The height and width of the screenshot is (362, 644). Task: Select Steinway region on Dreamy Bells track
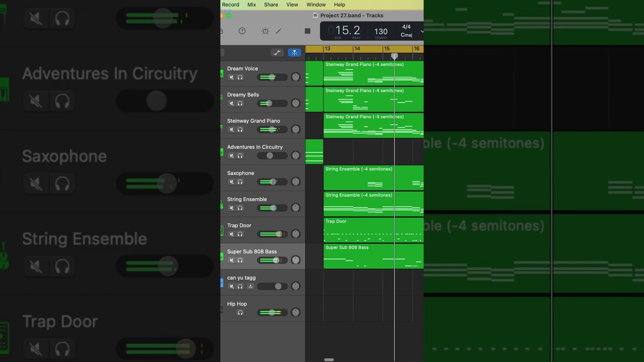click(373, 100)
